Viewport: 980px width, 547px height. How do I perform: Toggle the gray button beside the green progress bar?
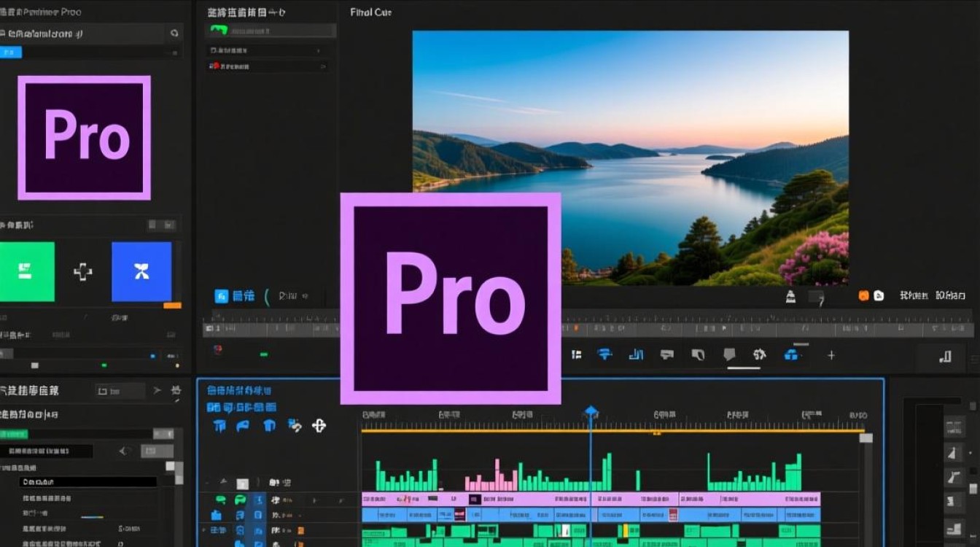[x=163, y=434]
